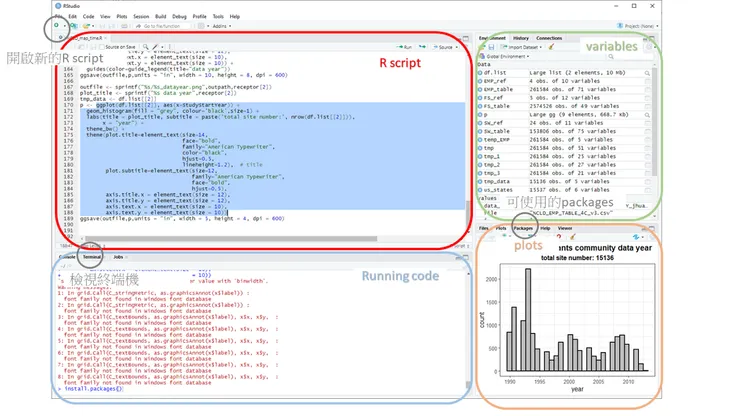Click the Find/Replace magnifier in the editor toolbar
740x416 pixels.
pos(145,47)
